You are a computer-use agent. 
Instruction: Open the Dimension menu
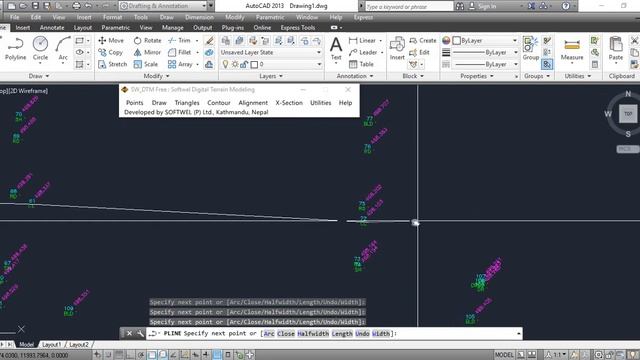point(199,17)
